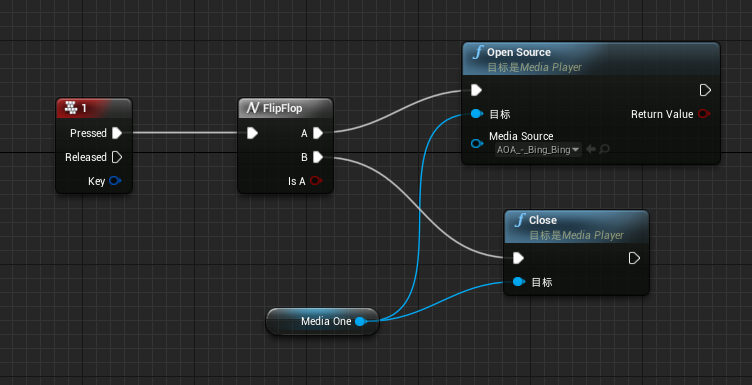Click the Released execution pin
This screenshot has height=385, width=752.
[x=117, y=157]
